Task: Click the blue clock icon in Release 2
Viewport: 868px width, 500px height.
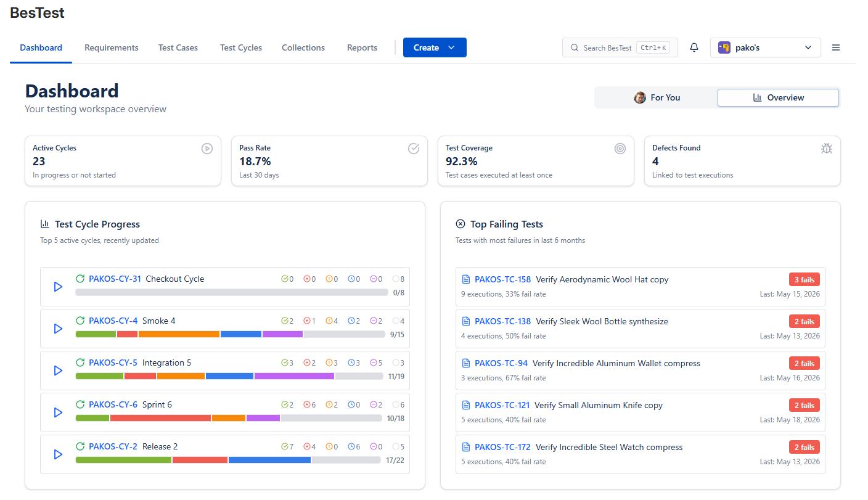Action: [x=351, y=446]
